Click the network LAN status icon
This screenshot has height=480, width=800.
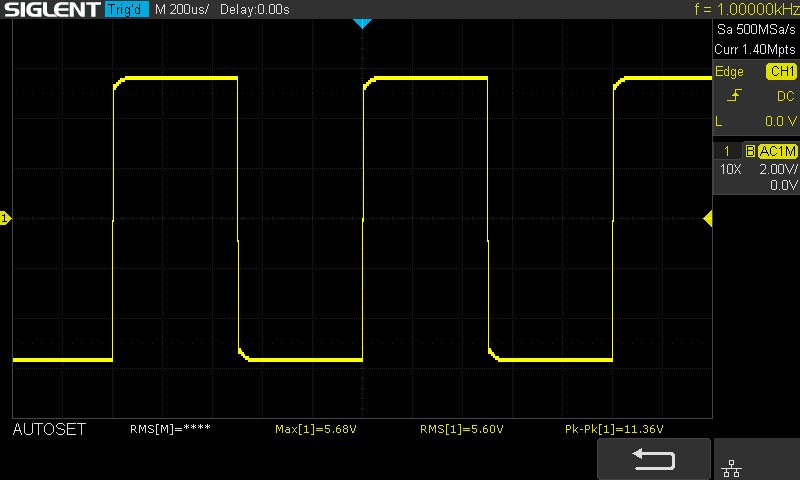[732, 468]
